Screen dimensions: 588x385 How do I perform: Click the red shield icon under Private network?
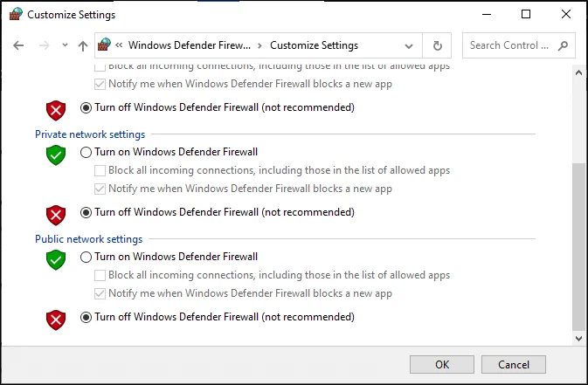click(x=56, y=215)
